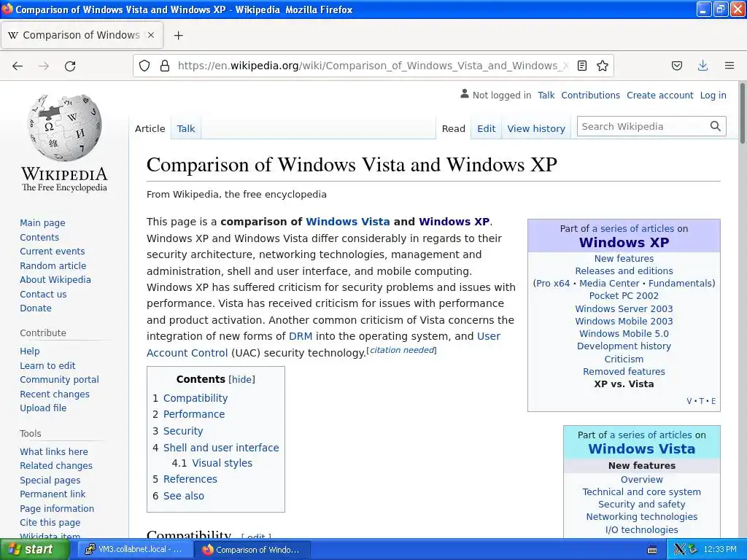Open Random article link
Screen dimensions: 747x560
click(x=53, y=265)
